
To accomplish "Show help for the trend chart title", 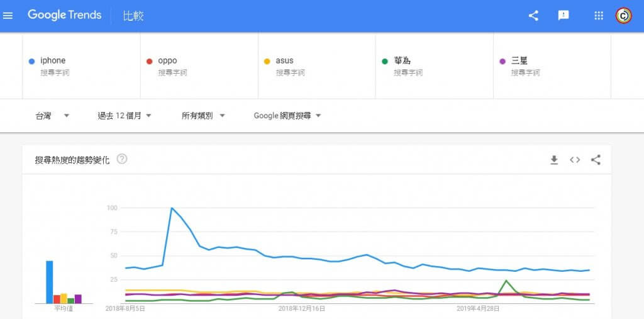I will tap(122, 159).
